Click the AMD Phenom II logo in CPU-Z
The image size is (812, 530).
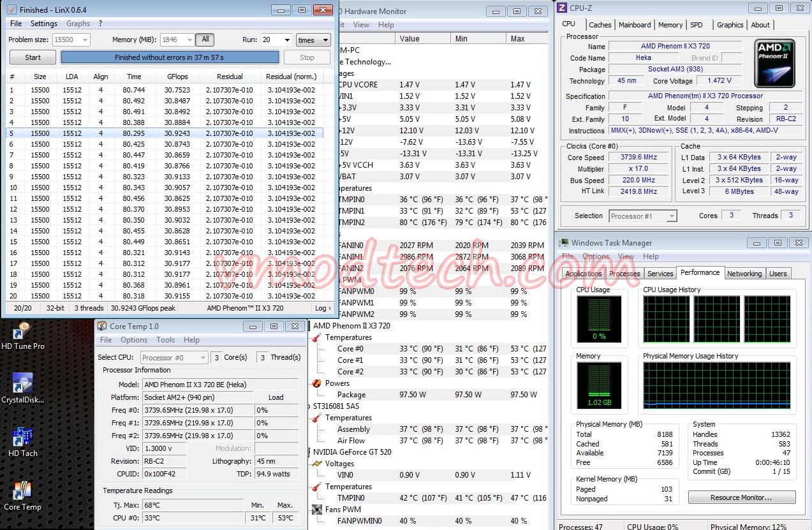click(774, 64)
